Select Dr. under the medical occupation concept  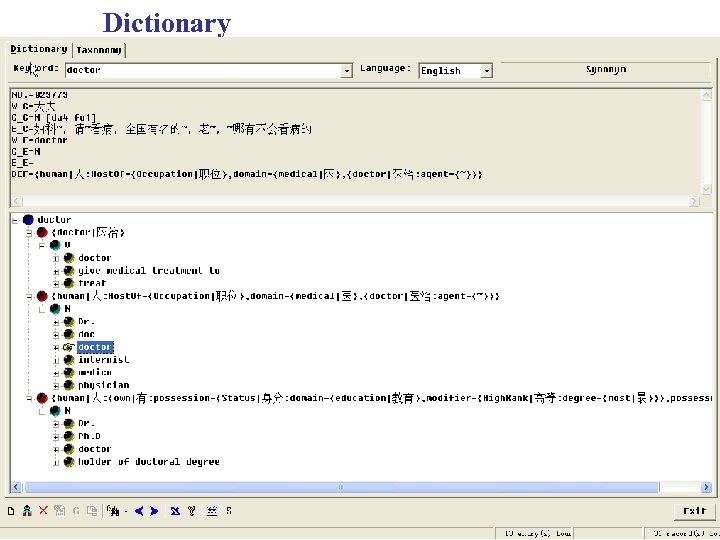pyautogui.click(x=86, y=321)
